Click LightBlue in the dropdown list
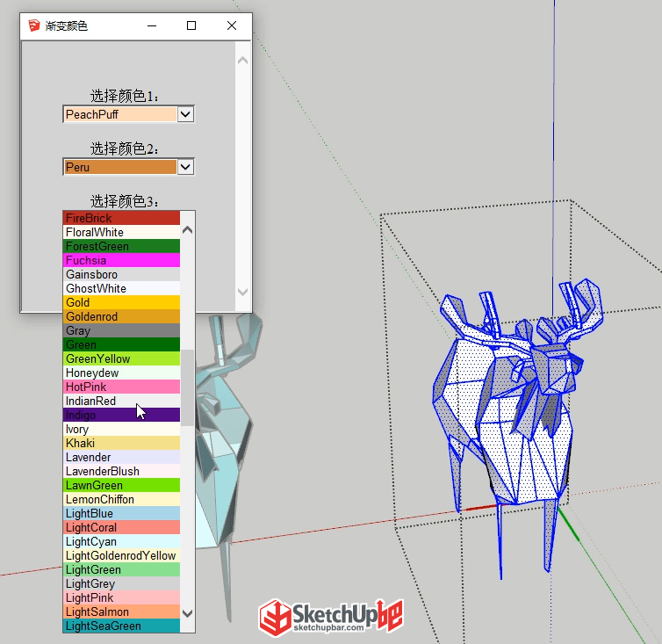Viewport: 662px width, 644px height. click(121, 513)
